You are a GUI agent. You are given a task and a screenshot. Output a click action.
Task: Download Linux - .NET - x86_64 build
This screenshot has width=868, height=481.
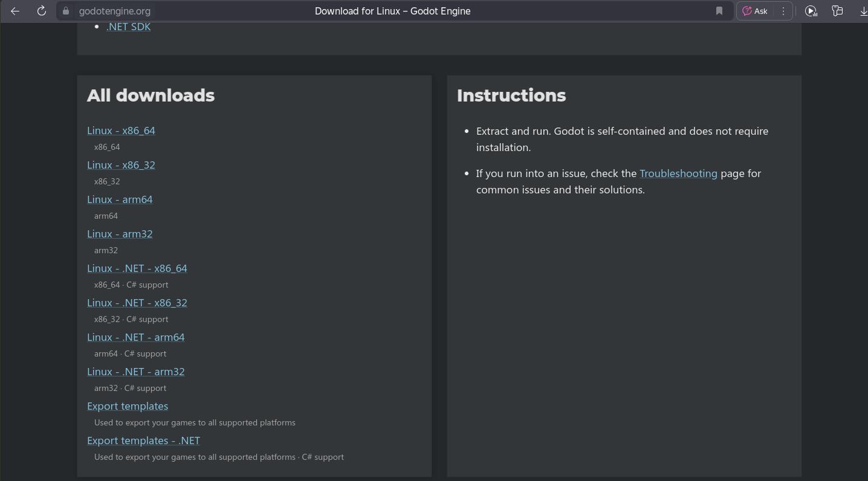(137, 268)
